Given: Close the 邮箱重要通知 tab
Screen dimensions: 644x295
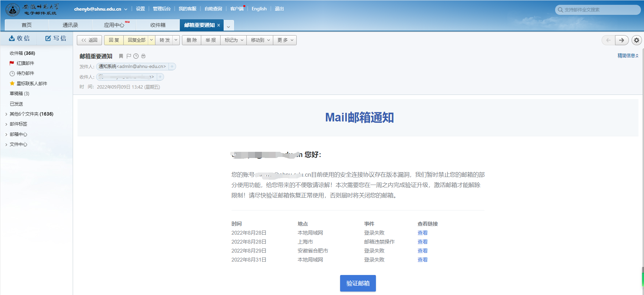Looking at the screenshot, I should coord(218,25).
